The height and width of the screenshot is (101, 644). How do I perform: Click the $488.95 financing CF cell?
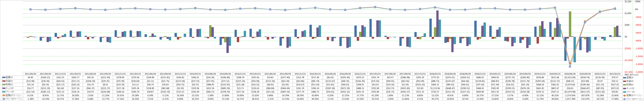210,85
